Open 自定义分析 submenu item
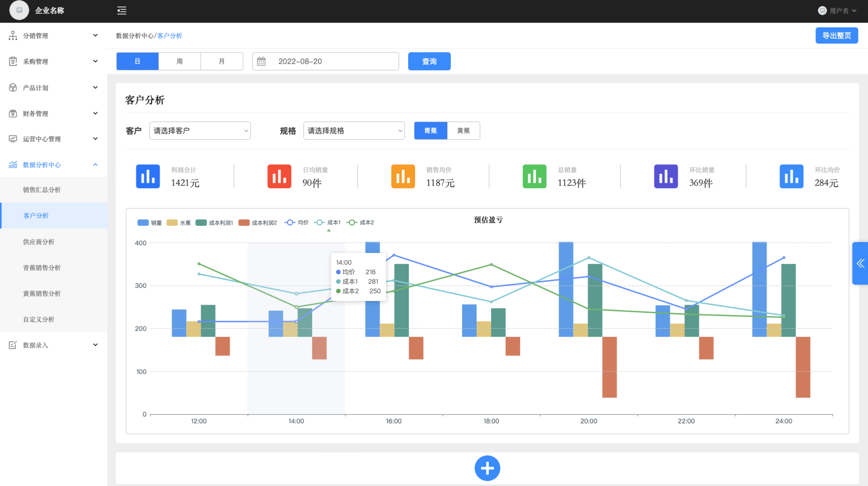This screenshot has width=868, height=486. click(54, 320)
